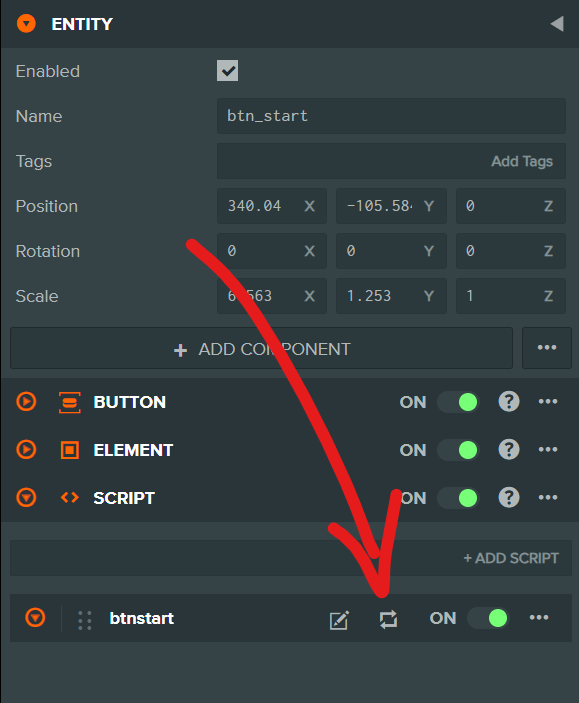Toggle the Button component off
This screenshot has height=703, width=579.
coord(458,402)
